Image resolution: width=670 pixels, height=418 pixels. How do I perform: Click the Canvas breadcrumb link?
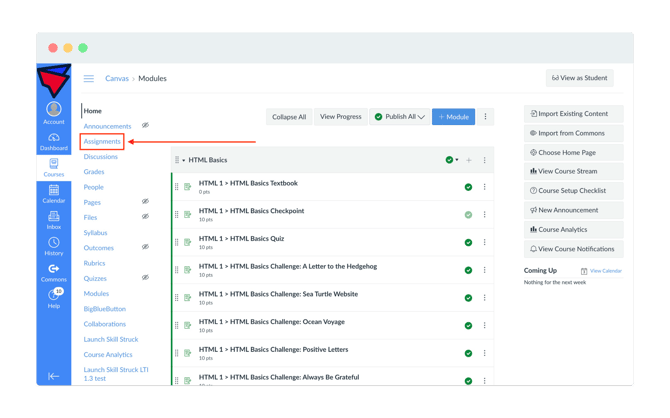(x=117, y=79)
